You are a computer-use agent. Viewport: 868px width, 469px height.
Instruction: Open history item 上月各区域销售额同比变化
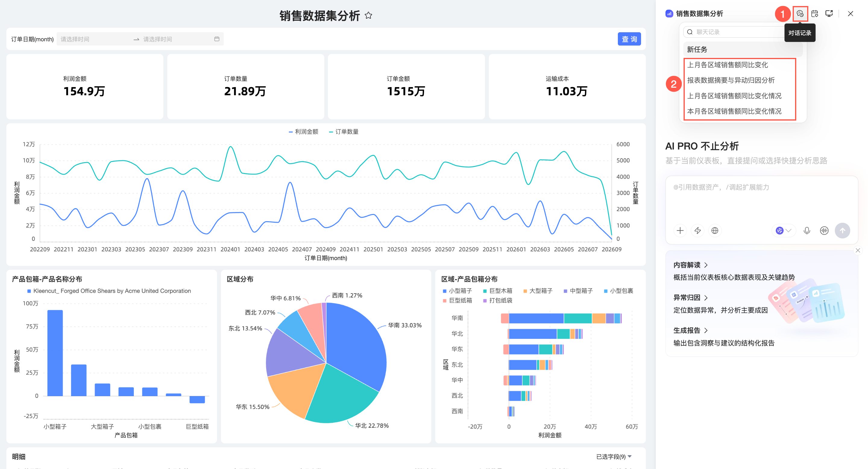point(727,65)
